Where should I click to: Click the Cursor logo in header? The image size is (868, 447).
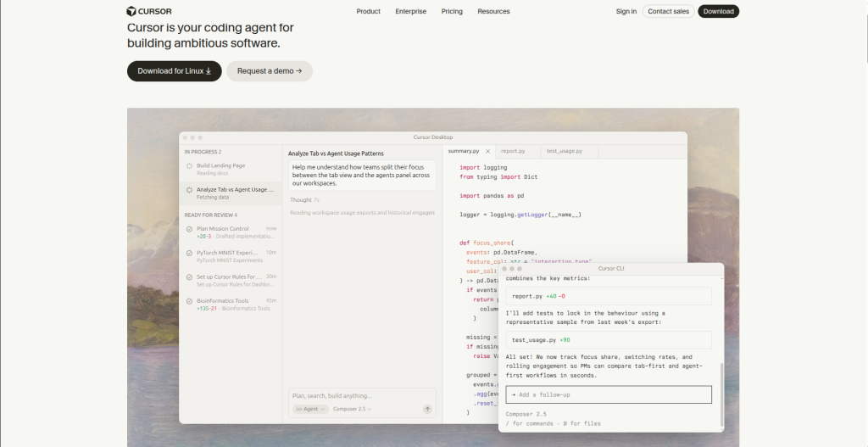149,11
